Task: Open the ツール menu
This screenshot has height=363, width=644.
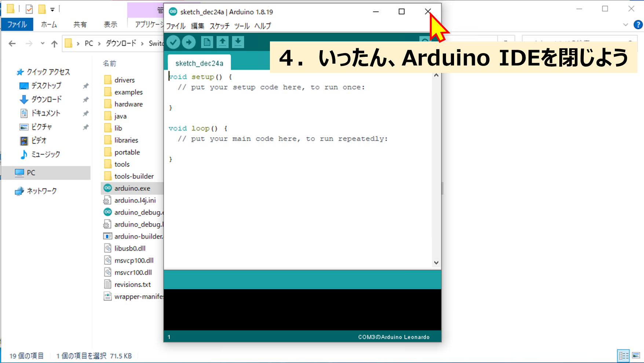Action: 242,26
